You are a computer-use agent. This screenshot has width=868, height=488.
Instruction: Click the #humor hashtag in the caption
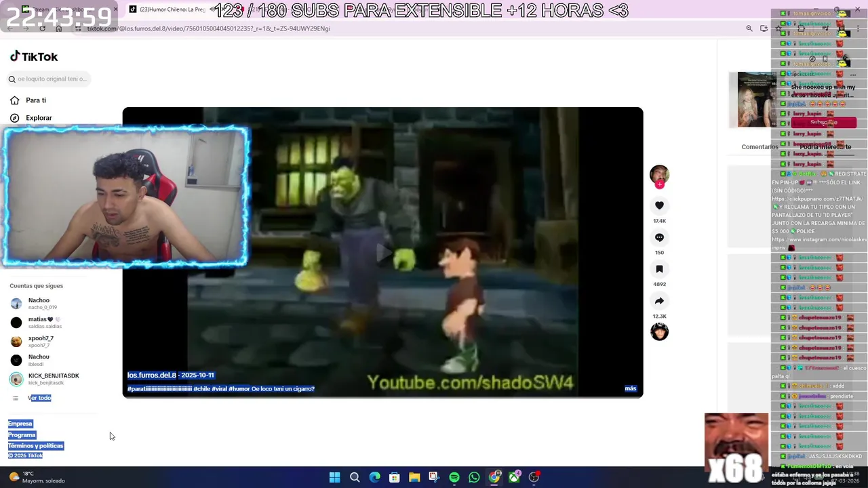click(239, 389)
